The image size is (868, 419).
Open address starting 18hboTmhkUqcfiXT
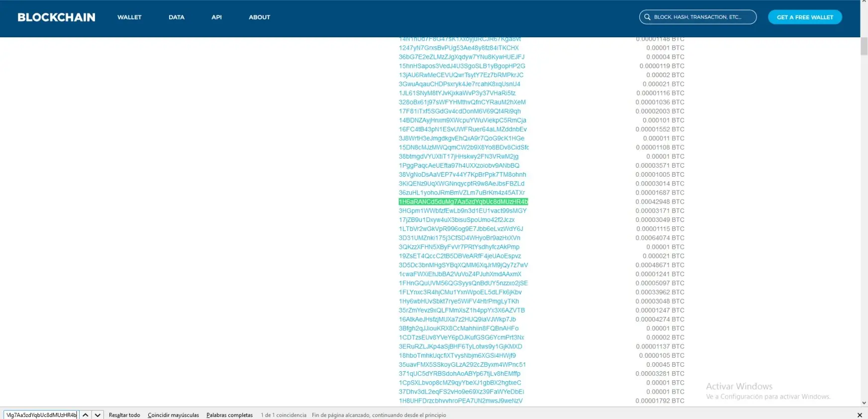[457, 355]
